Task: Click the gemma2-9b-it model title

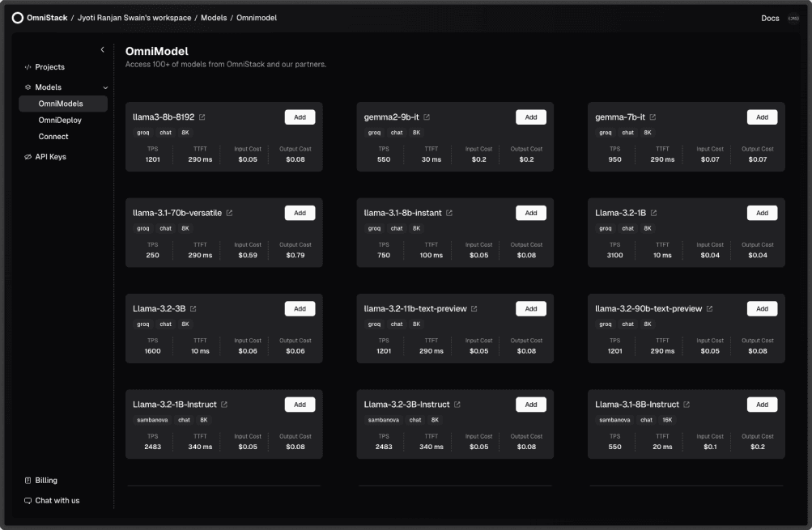Action: tap(392, 117)
